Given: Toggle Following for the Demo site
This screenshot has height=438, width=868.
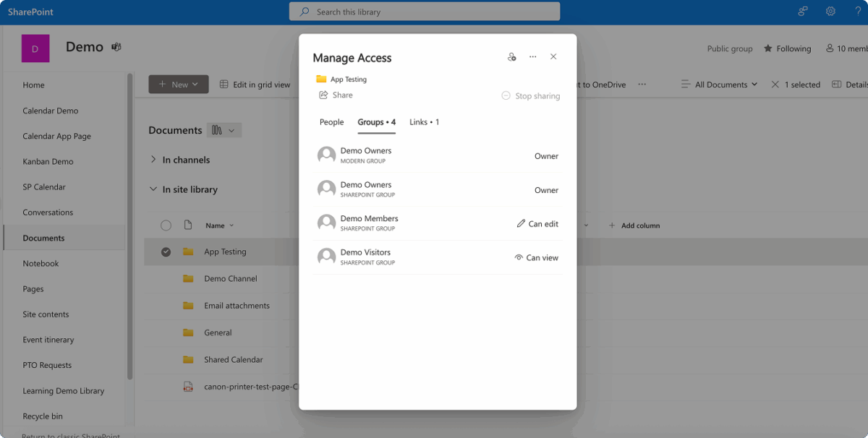Looking at the screenshot, I should 787,48.
